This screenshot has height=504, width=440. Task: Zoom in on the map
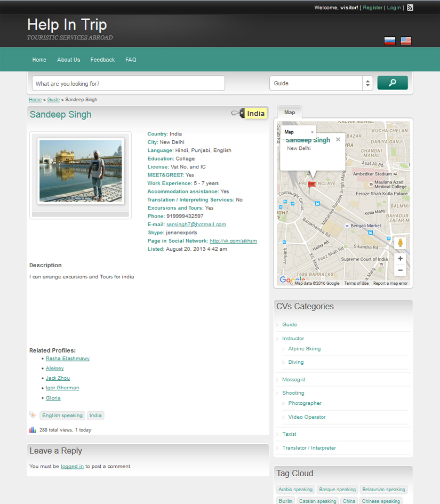click(400, 259)
